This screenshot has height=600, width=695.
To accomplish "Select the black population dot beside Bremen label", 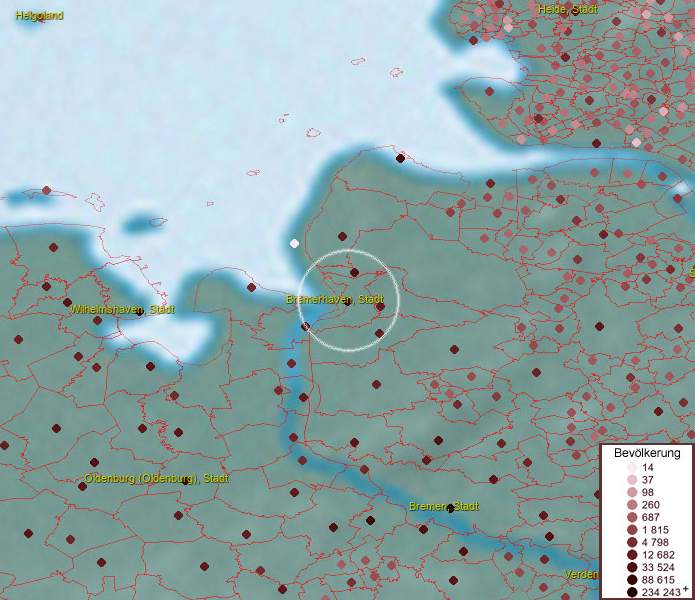I will (450, 508).
